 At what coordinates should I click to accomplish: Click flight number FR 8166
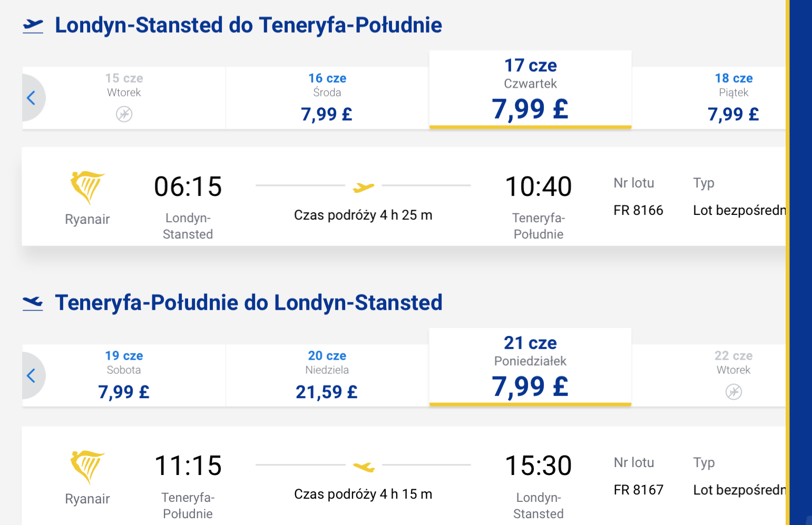(x=638, y=211)
